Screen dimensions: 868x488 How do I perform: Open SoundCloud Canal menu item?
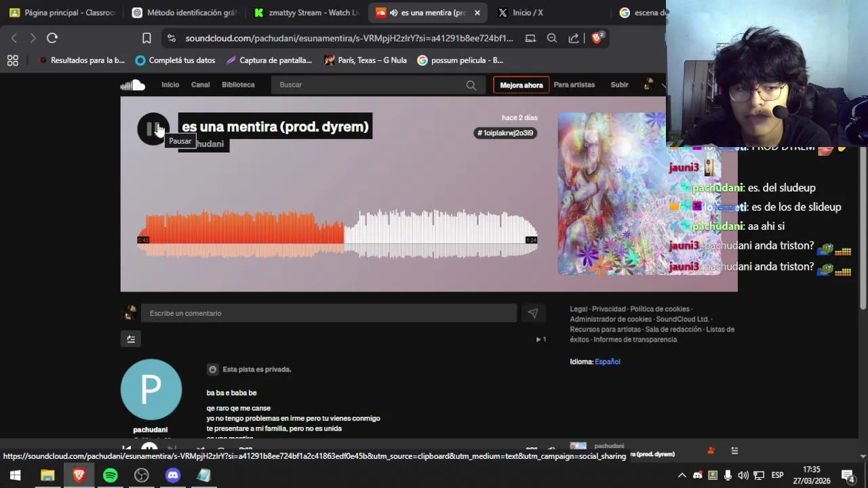point(200,85)
